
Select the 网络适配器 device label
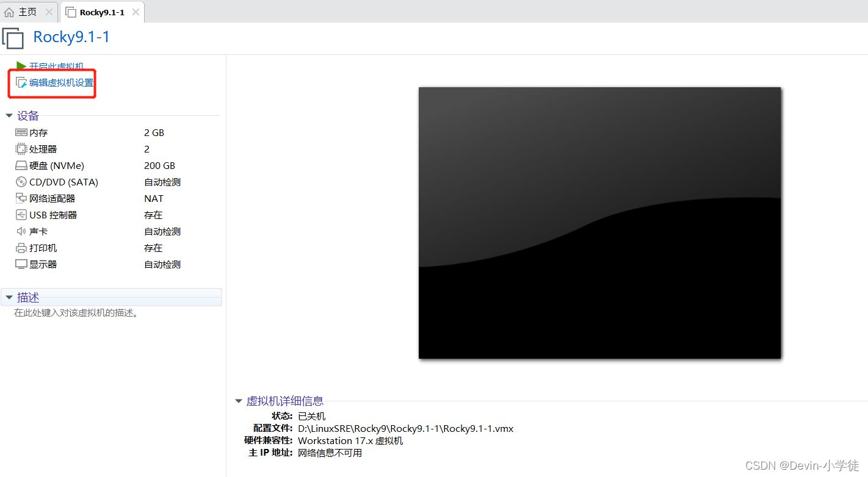pos(52,198)
